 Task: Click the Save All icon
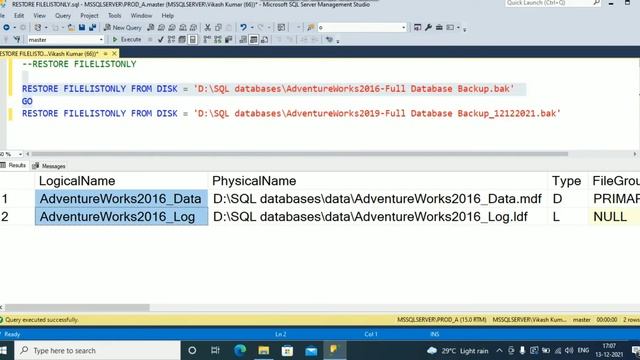point(93,27)
